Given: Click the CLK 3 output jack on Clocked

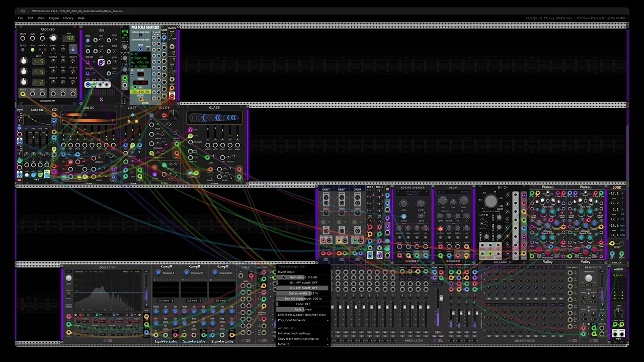Looking at the screenshot, I should 73,94.
